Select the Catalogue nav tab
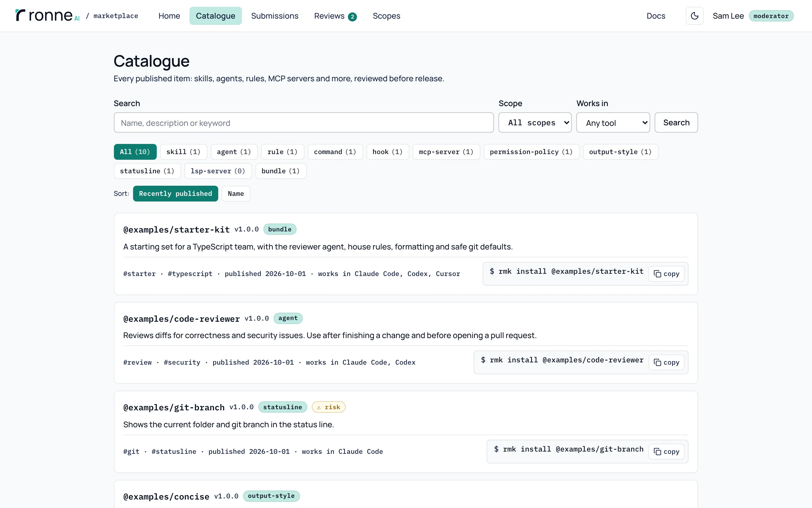Screen dimensions: 812x508 215,16
